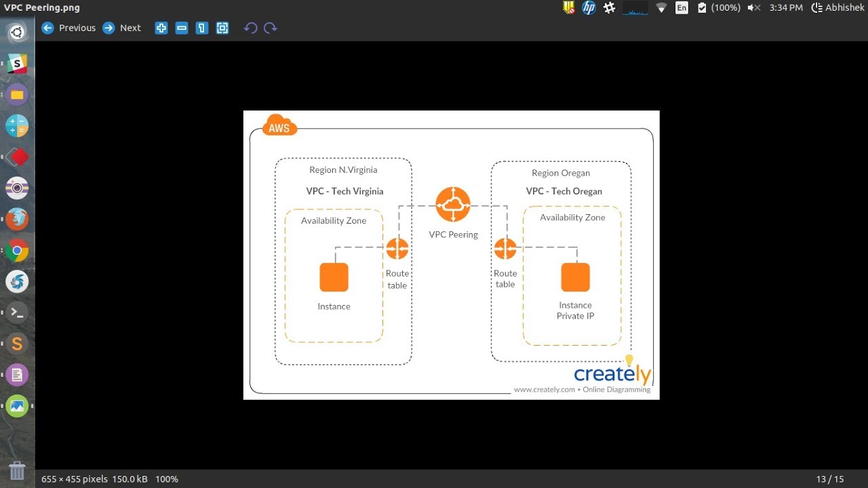Rotate image counterclockwise
This screenshot has height=488, width=868.
(x=250, y=28)
